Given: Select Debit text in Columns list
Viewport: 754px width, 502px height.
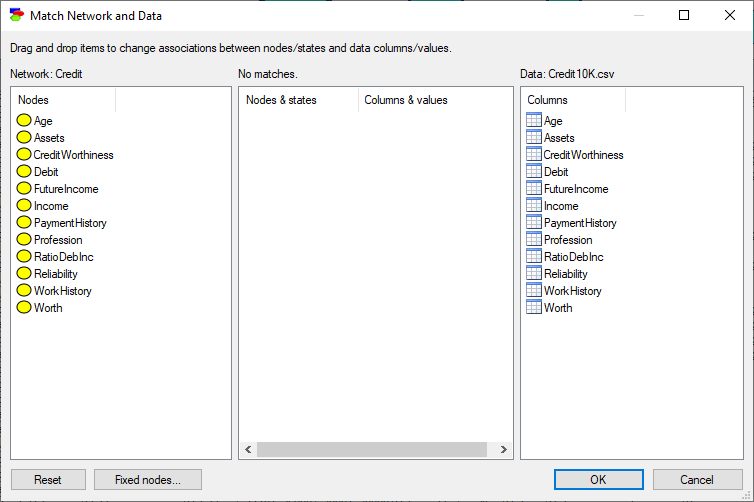Looking at the screenshot, I should (x=556, y=172).
